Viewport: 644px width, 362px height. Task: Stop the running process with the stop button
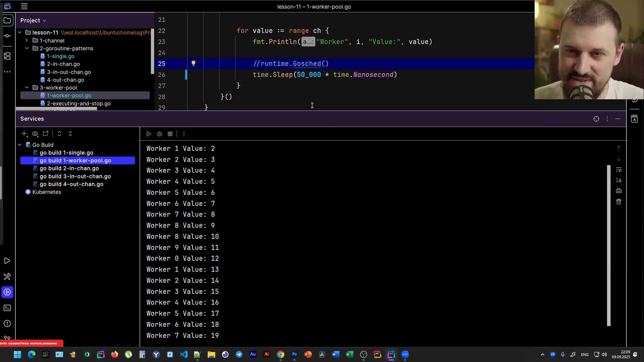(x=170, y=134)
